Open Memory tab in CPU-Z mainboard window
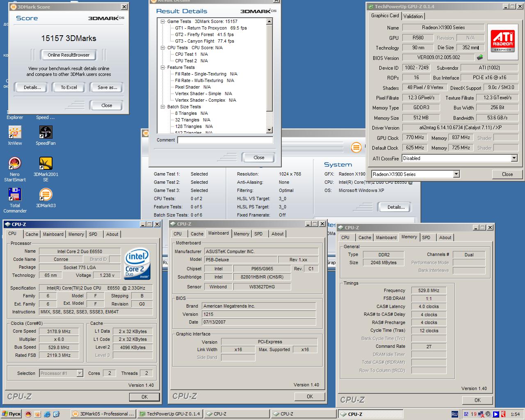Viewport: 525px width, 420px height. [x=241, y=234]
